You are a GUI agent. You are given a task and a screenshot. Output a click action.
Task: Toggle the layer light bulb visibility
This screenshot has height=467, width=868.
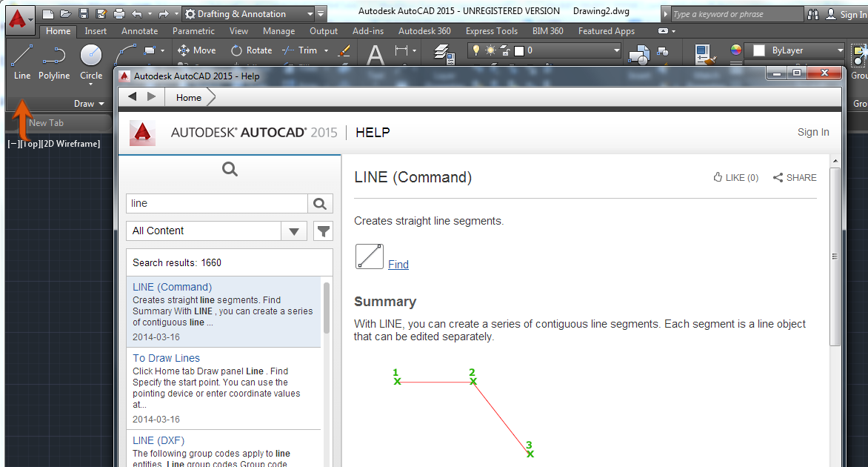coord(476,50)
